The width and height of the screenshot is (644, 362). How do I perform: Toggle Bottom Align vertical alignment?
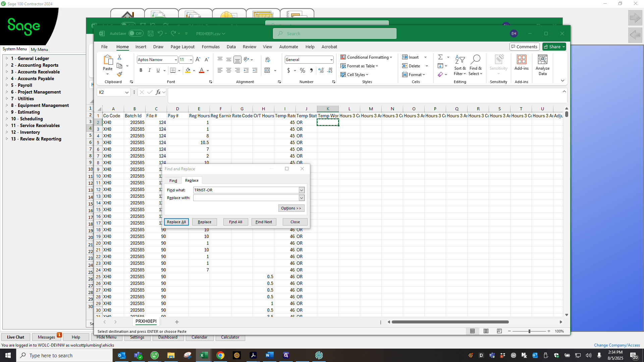coord(237,59)
